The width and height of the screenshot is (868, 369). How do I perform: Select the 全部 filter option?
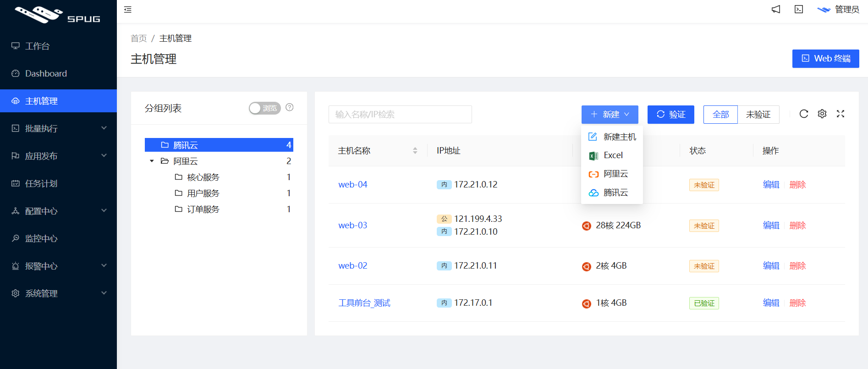pyautogui.click(x=720, y=115)
